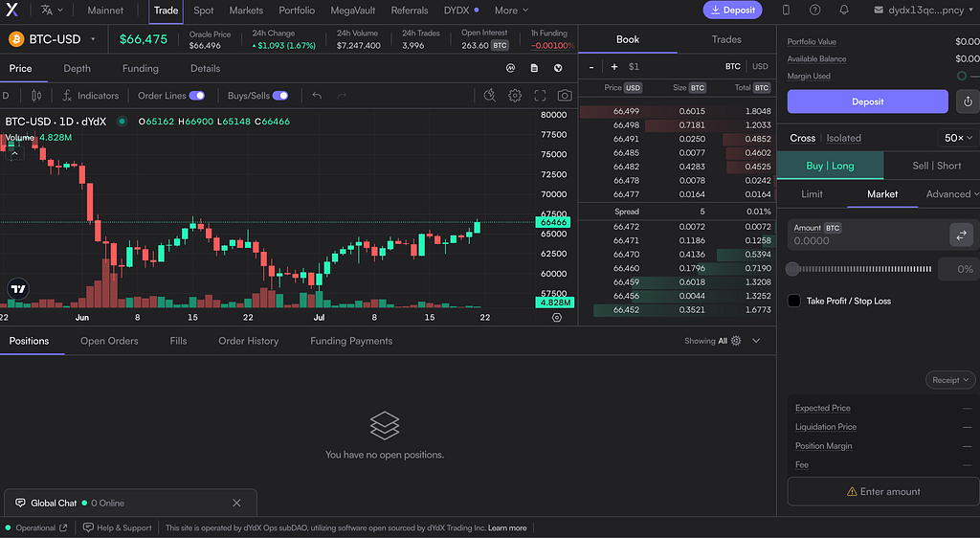Close the Global Chat bar
This screenshot has height=538, width=980.
pos(237,503)
